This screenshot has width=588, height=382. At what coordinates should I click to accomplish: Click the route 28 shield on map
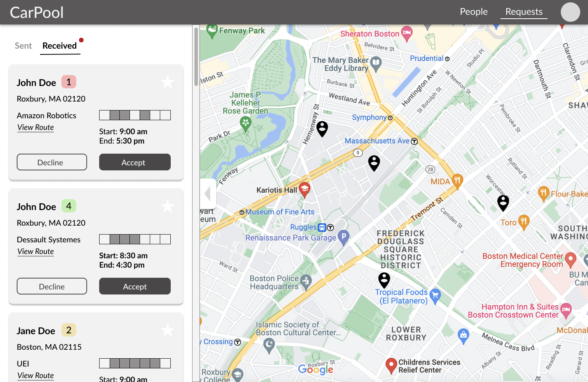pyautogui.click(x=430, y=169)
